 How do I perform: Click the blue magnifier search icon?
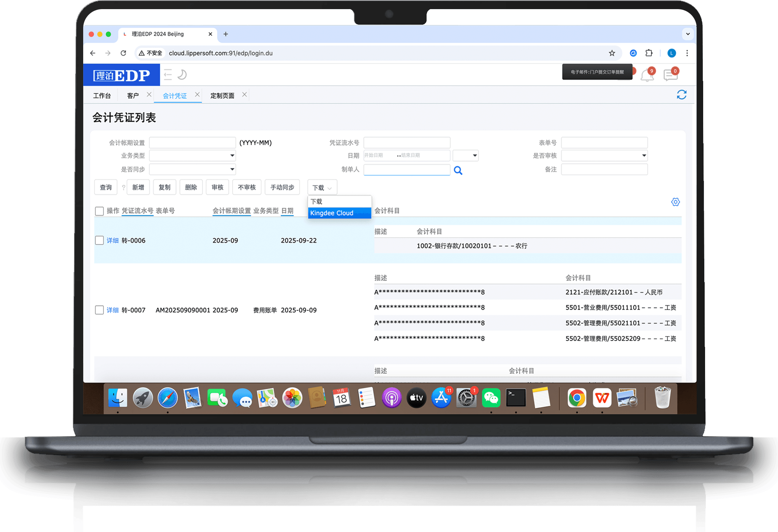[x=458, y=171]
